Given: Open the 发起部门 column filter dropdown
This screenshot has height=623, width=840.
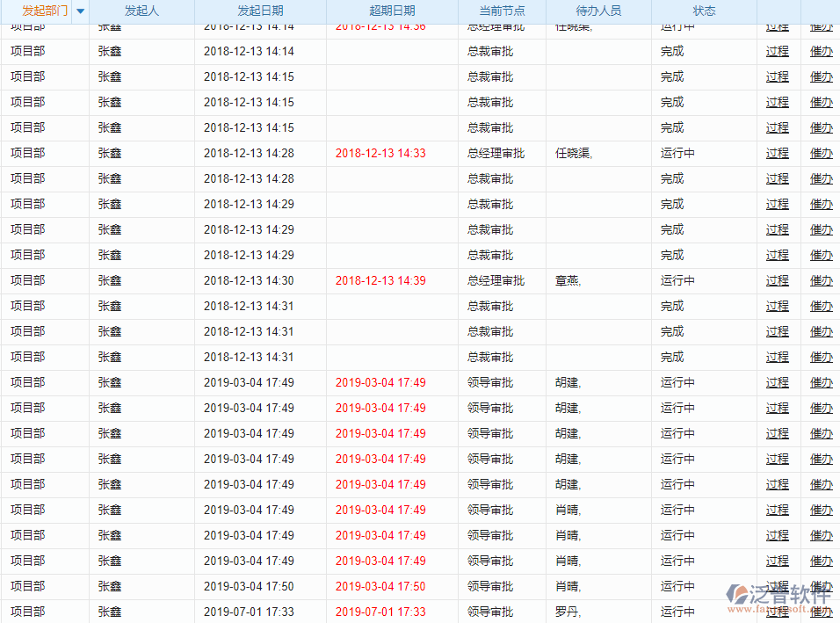Looking at the screenshot, I should 79,11.
